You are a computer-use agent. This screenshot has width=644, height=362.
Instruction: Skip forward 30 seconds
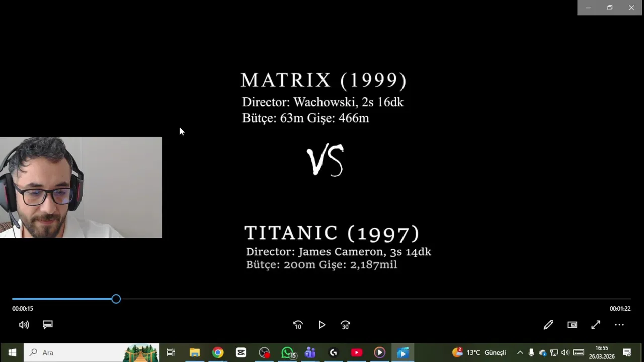click(345, 325)
